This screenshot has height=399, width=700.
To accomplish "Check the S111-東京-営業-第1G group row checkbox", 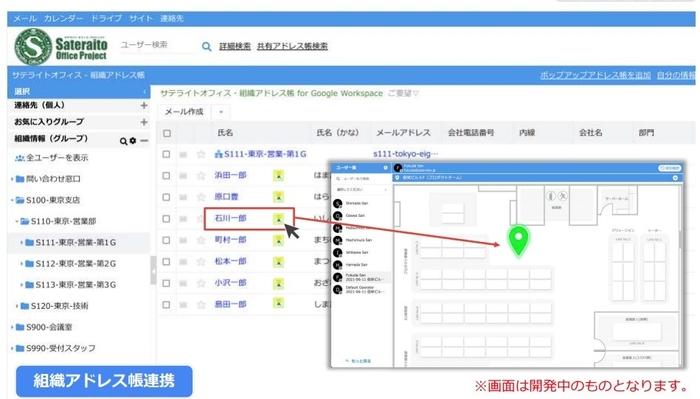I will 166,154.
